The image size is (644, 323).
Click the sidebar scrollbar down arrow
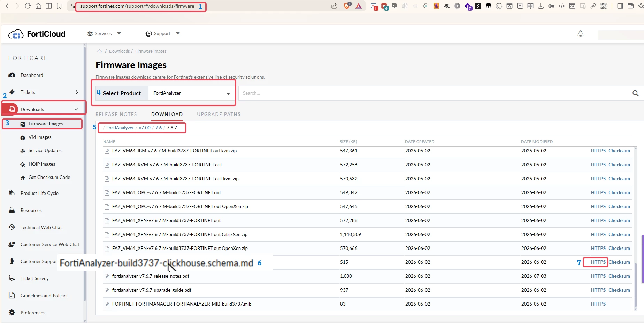[85, 321]
